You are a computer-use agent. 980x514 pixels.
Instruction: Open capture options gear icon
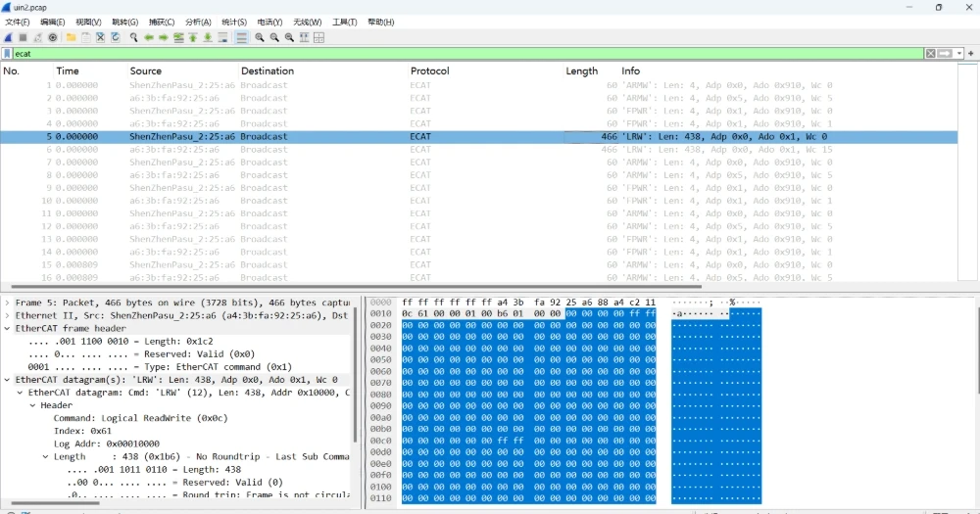tap(53, 37)
